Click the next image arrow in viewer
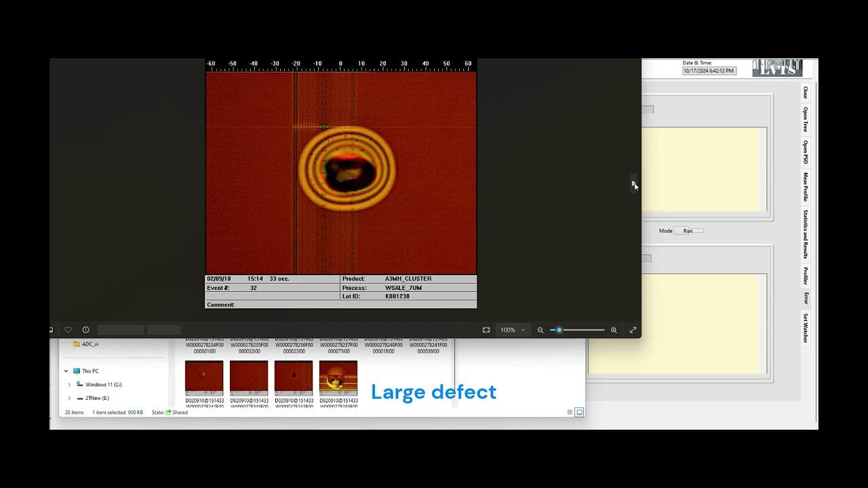Screen dimensions: 868x488 (634, 184)
